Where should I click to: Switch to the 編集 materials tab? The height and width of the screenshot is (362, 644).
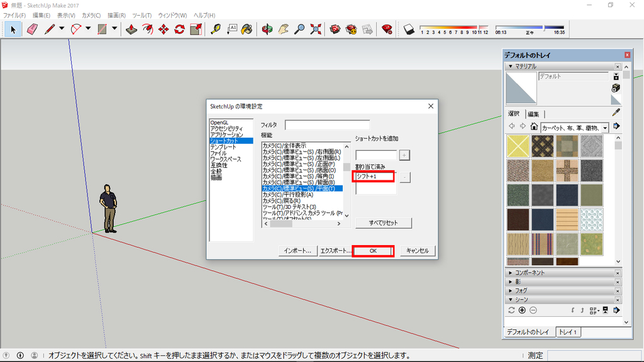point(533,114)
